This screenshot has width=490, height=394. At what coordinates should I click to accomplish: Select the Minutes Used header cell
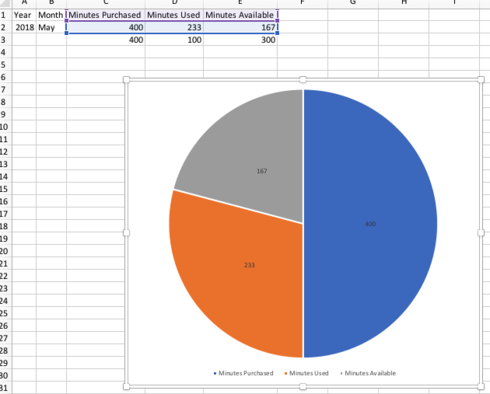tap(174, 15)
